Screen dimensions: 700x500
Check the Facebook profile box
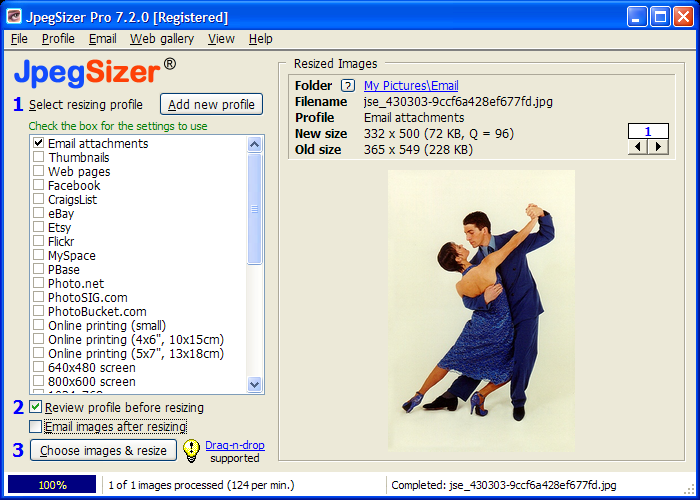click(38, 185)
